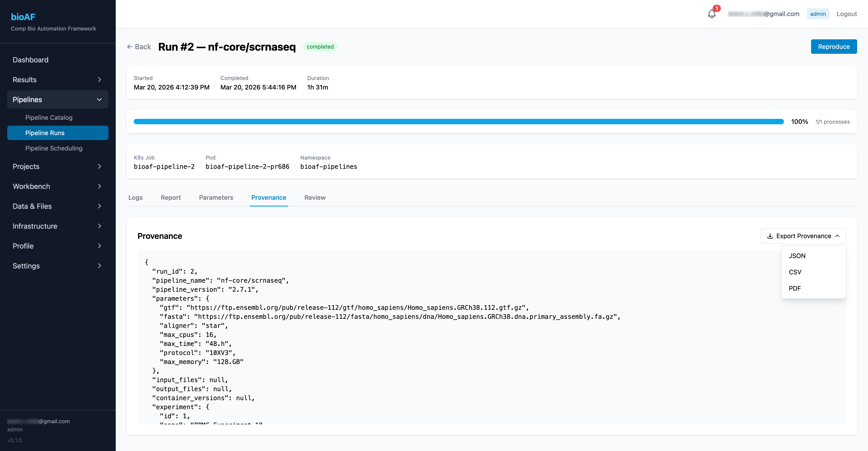Click the "aligner": "star" line
This screenshot has height=451, width=868.
pyautogui.click(x=194, y=326)
